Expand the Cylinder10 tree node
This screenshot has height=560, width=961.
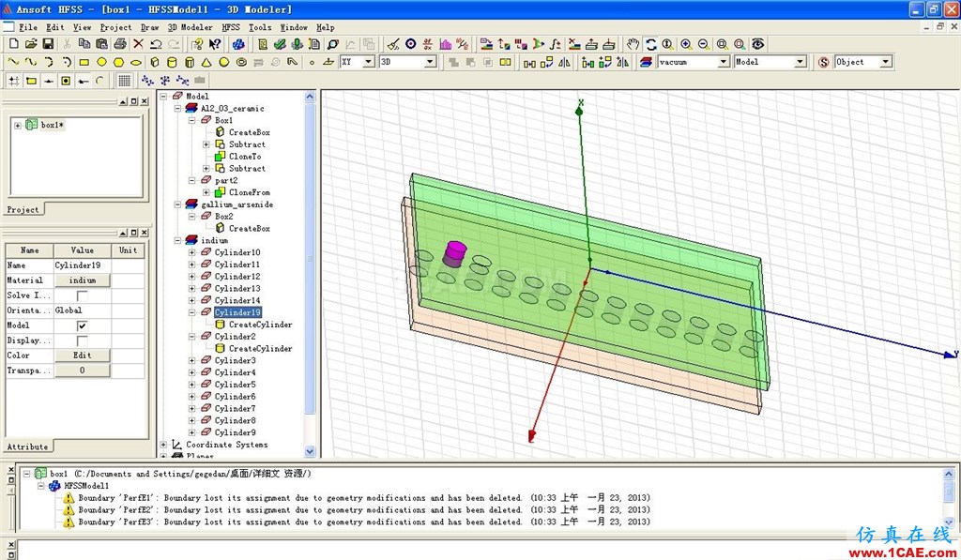click(191, 252)
